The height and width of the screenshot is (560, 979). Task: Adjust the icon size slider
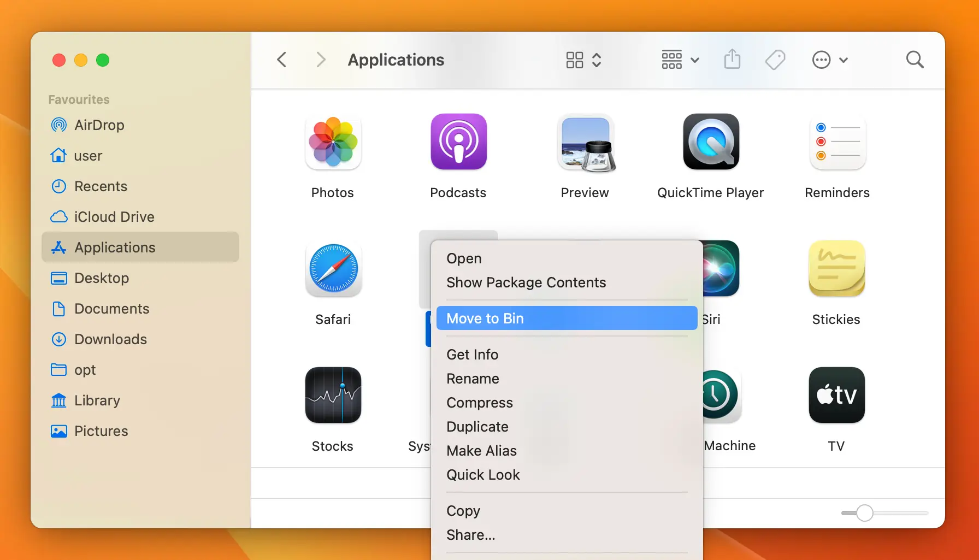864,513
